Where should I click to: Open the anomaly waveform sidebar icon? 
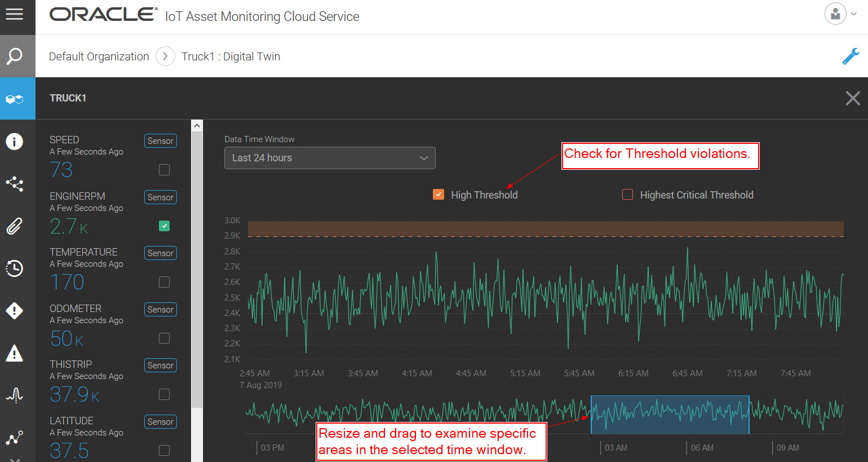tap(15, 395)
